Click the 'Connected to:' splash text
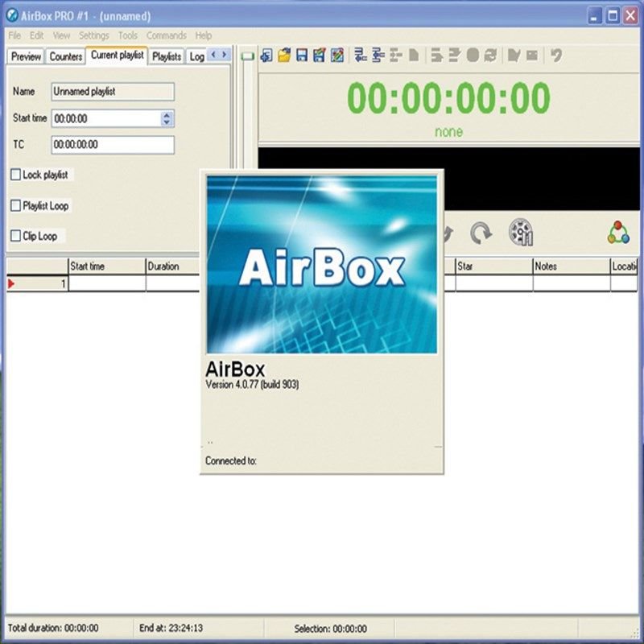The height and width of the screenshot is (644, 644). coord(231,460)
